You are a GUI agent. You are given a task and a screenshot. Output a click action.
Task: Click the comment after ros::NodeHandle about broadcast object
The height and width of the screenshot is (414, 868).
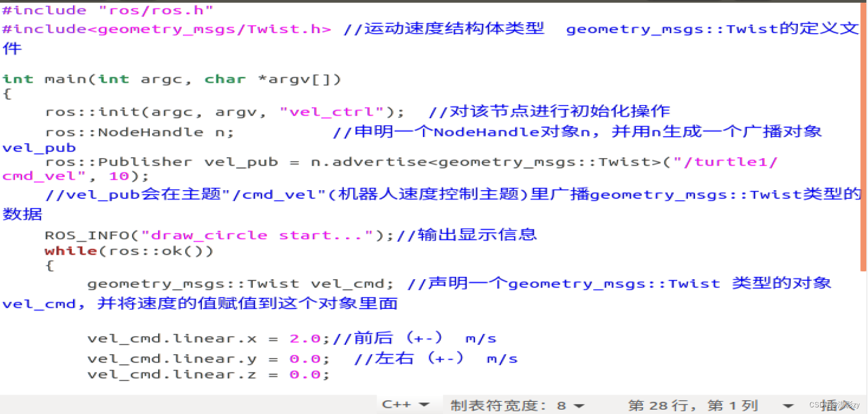tap(577, 132)
